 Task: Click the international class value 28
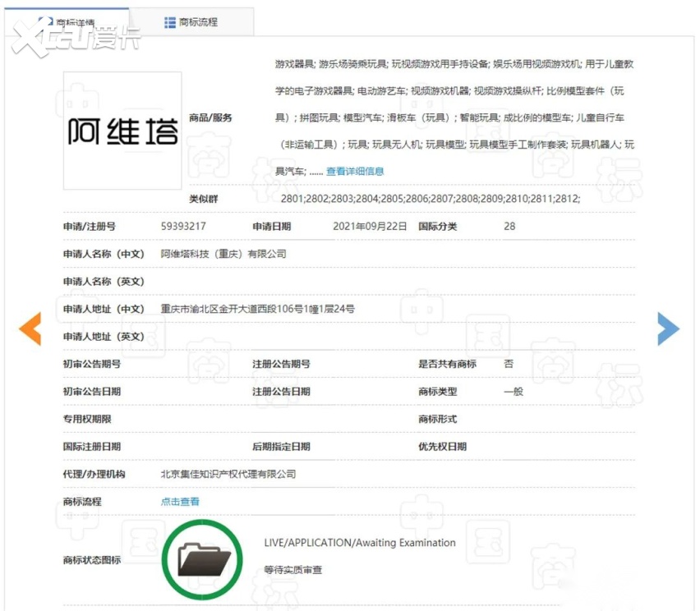(x=509, y=227)
